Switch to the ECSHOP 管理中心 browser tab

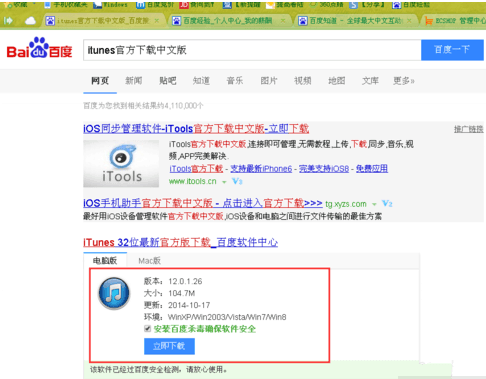pyautogui.click(x=454, y=21)
